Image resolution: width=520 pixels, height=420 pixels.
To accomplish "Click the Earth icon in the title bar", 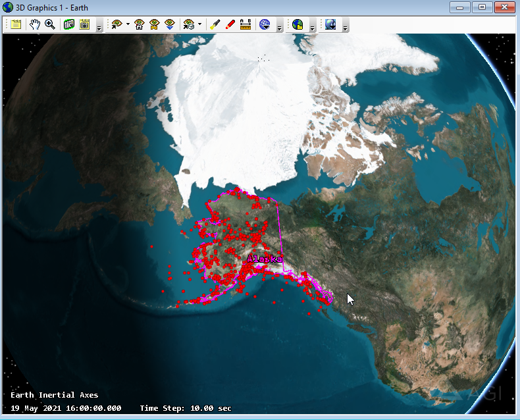I will [8, 7].
